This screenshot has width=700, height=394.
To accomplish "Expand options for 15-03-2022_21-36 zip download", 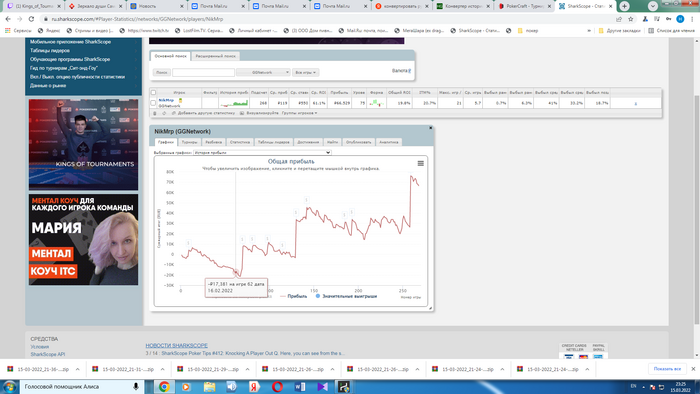I will click(78, 369).
